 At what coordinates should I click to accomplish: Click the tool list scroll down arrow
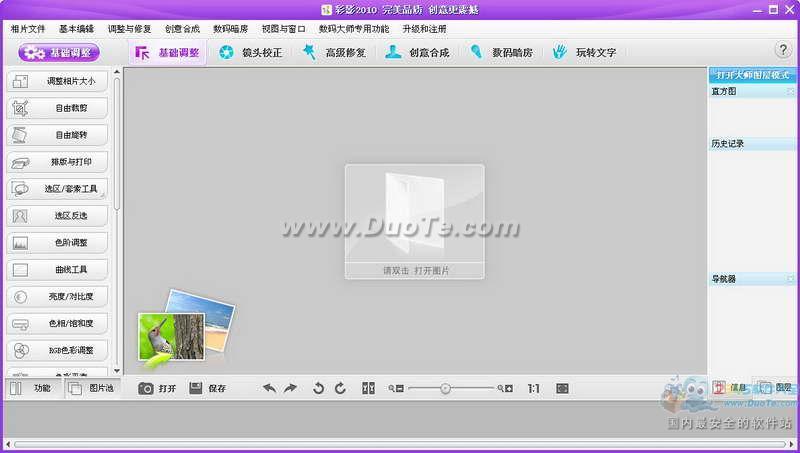tap(117, 371)
